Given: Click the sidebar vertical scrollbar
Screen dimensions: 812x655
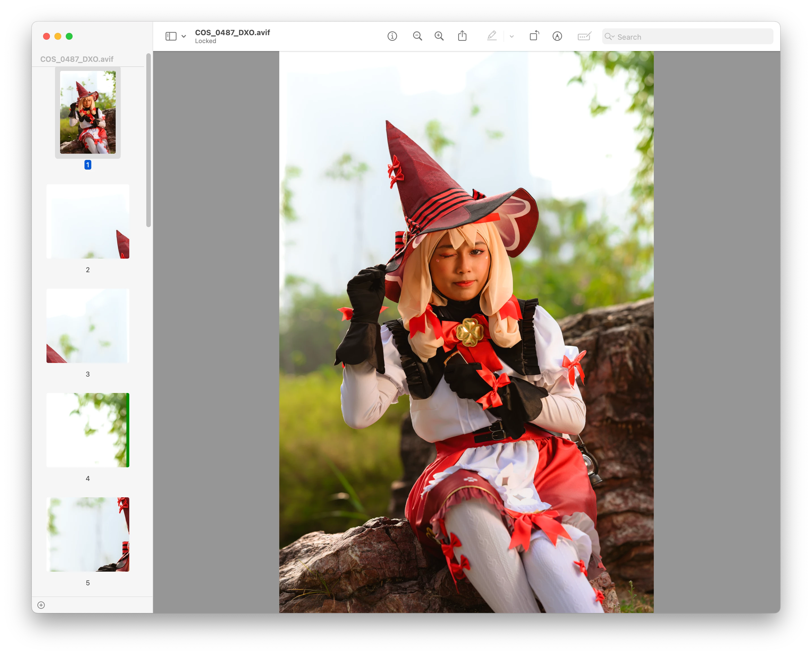Looking at the screenshot, I should coord(148,140).
